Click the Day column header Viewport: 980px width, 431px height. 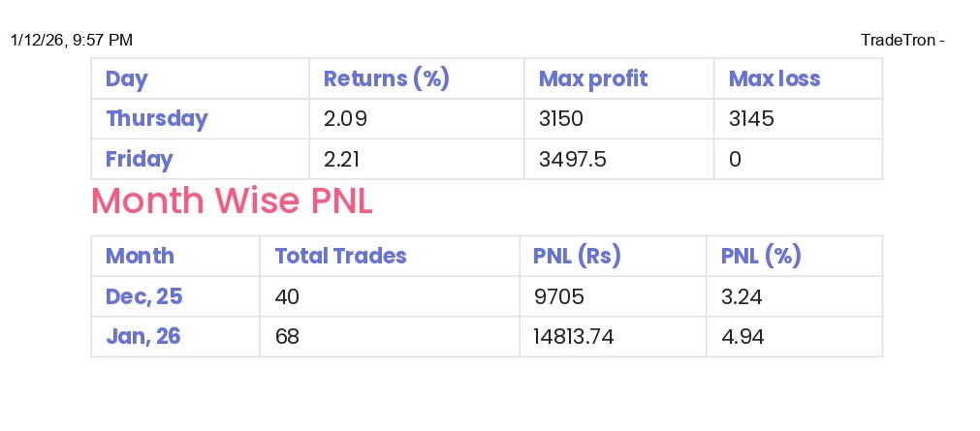[126, 78]
